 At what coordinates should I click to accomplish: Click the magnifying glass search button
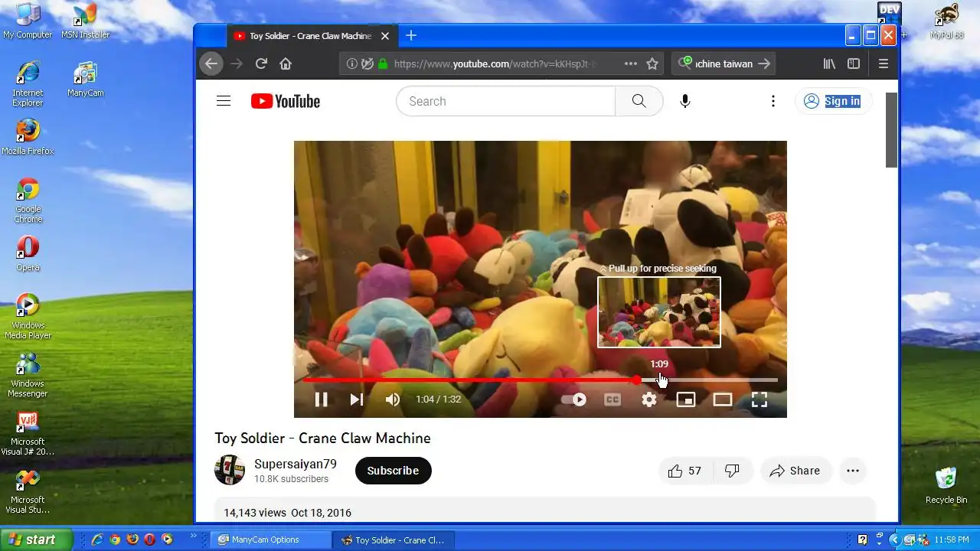point(639,101)
